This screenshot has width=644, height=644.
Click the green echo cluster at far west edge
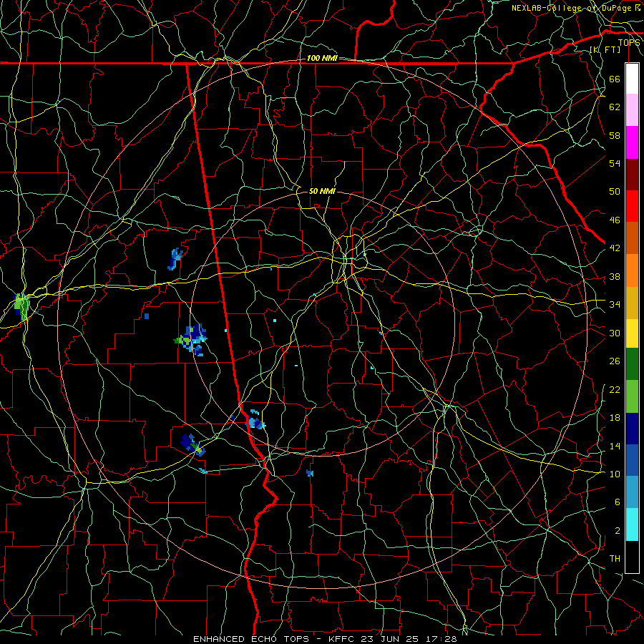pos(21,306)
